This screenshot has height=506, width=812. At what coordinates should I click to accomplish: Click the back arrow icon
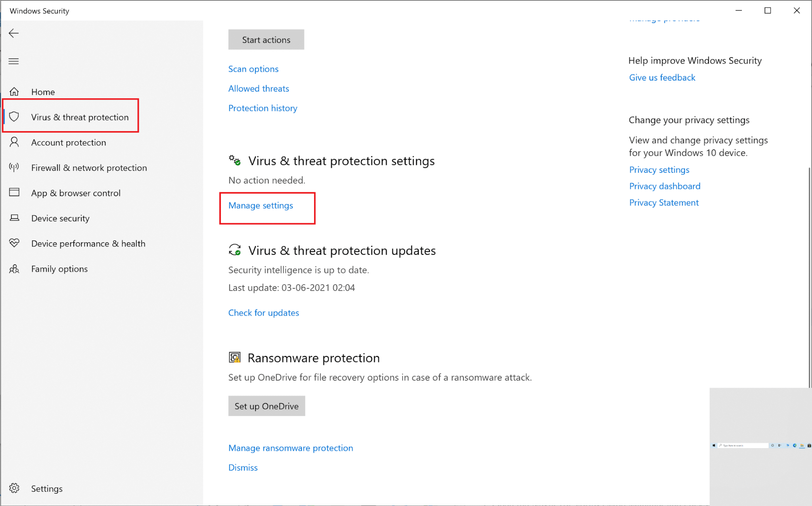pos(14,33)
